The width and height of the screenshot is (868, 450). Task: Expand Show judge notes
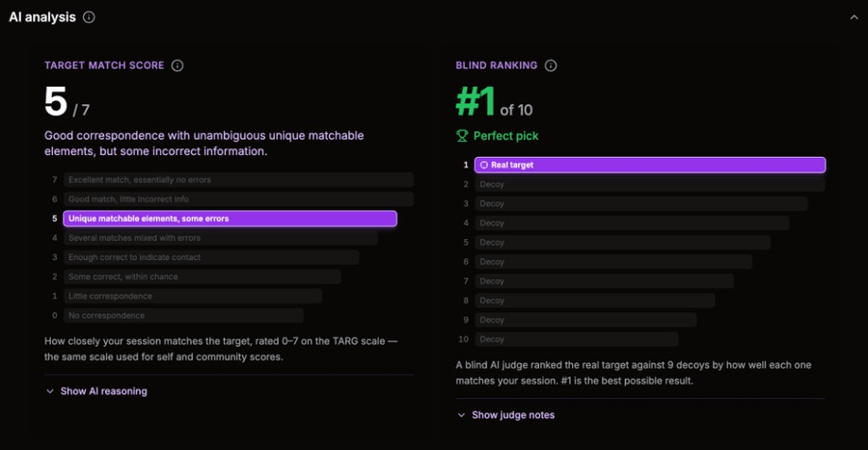[x=505, y=414]
